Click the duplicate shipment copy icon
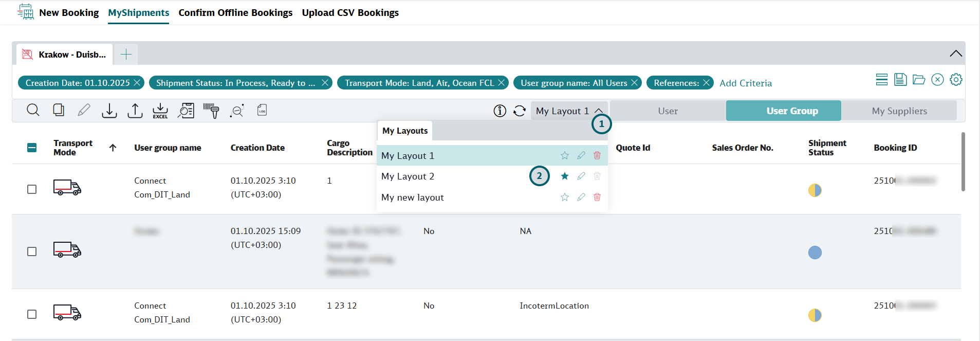Screen dimensions: 980x341 (59, 110)
